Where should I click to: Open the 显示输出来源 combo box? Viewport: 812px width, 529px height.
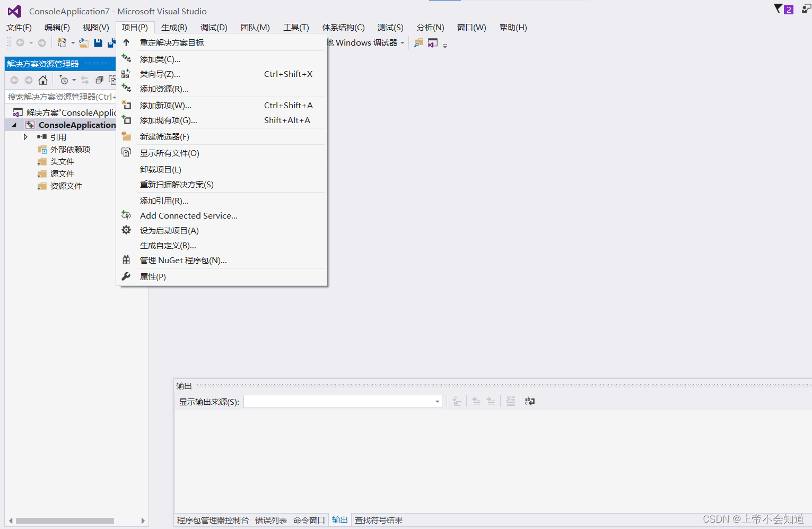343,402
